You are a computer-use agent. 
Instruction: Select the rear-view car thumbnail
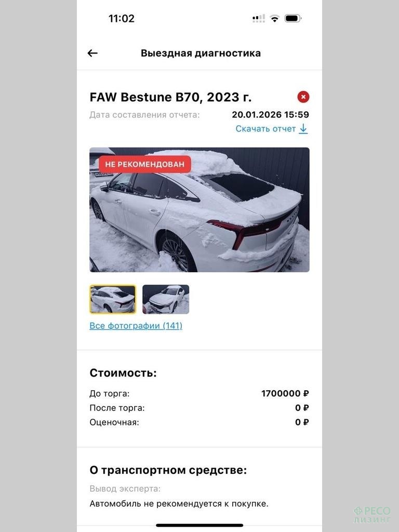coord(113,299)
